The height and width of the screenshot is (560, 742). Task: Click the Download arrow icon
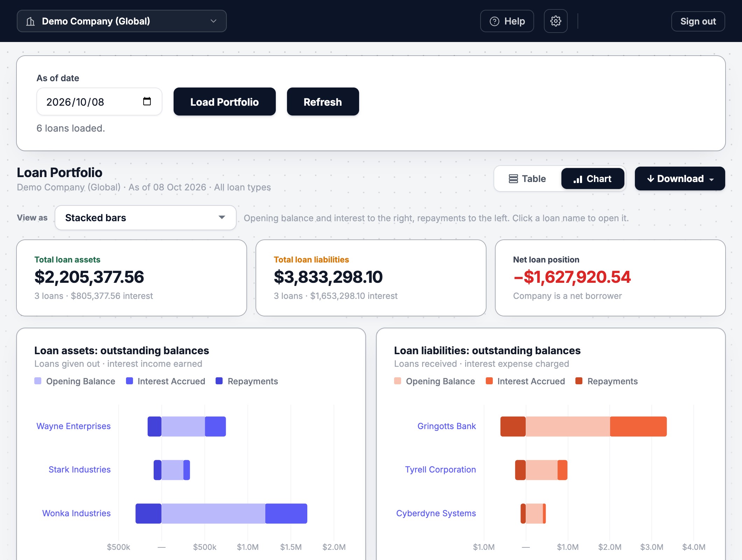tap(650, 179)
